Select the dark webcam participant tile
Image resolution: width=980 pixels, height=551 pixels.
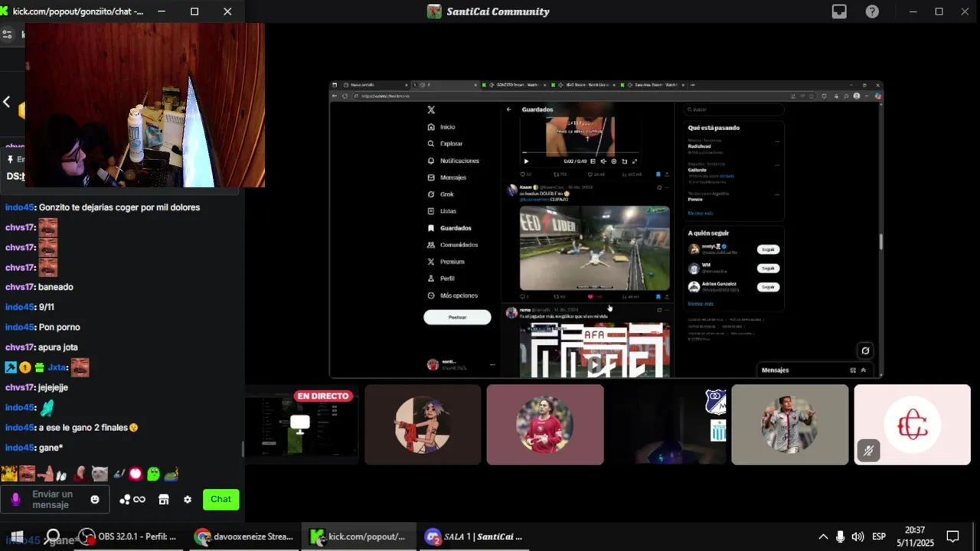[x=668, y=425]
